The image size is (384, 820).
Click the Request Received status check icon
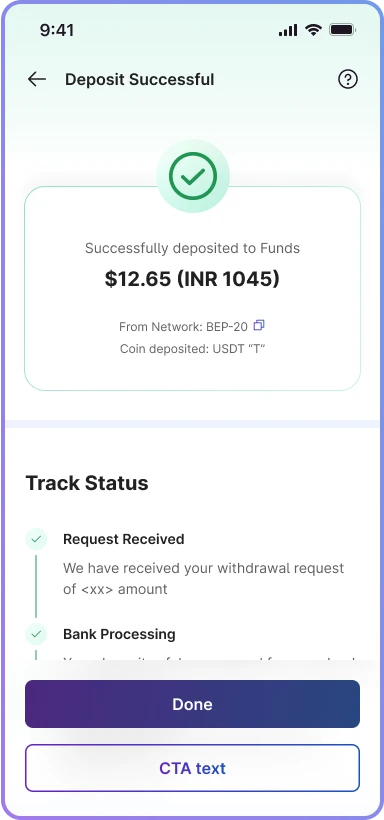click(x=36, y=539)
